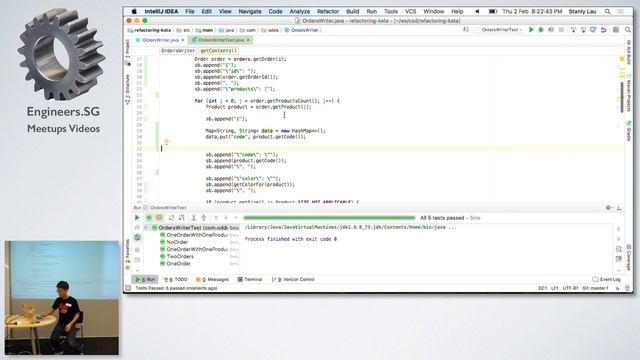Click the getContents() breadcrumb
Image resolution: width=640 pixels, height=360 pixels.
point(219,51)
